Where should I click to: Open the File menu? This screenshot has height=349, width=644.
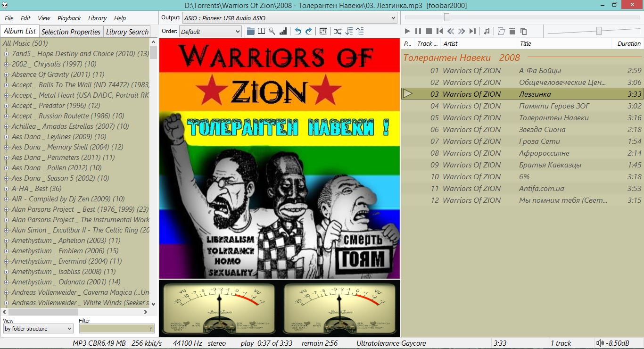[9, 18]
